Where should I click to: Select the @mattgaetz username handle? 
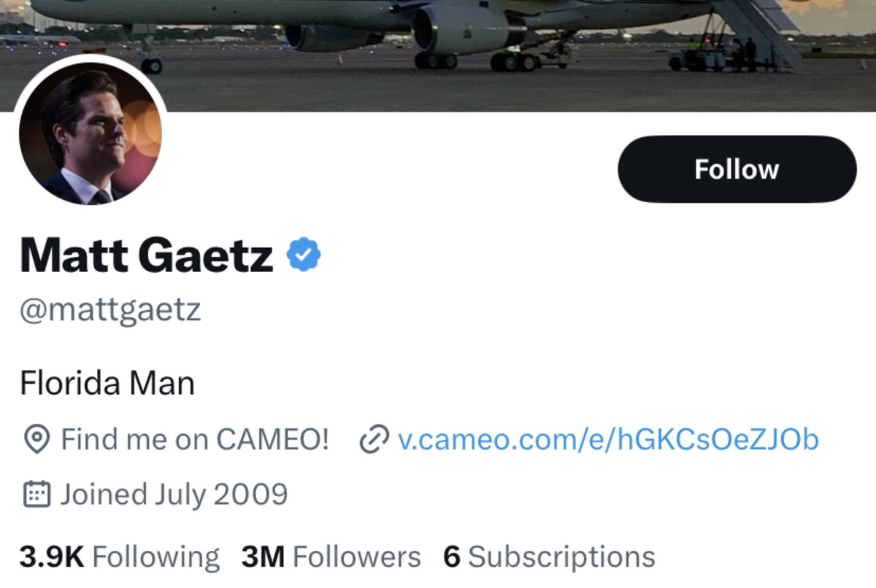tap(109, 309)
